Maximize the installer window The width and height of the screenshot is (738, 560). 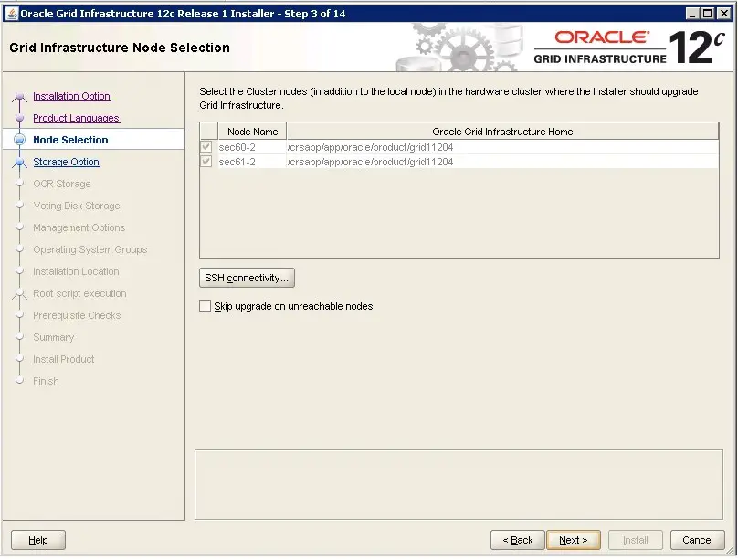tap(708, 14)
